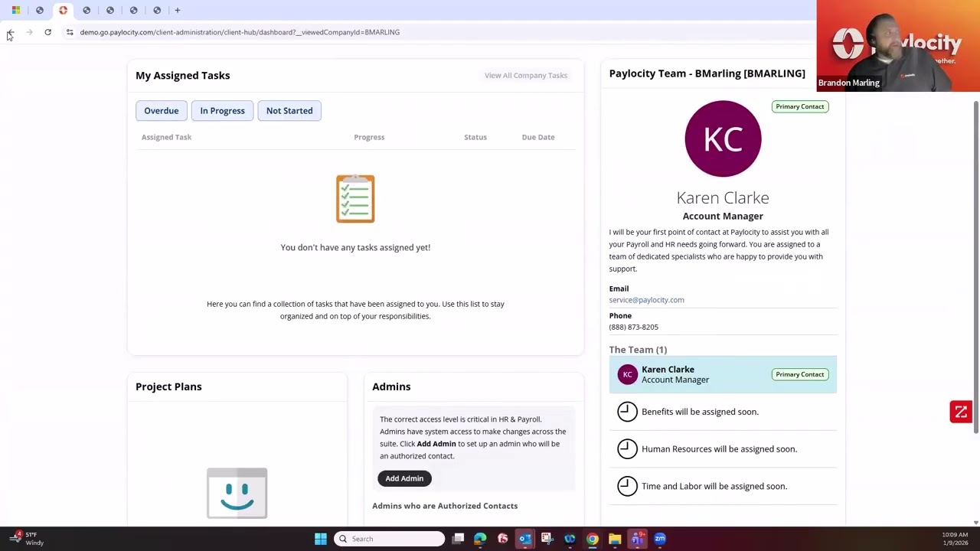Screen dimensions: 980x551
Task: Open the red Z floating widget button
Action: (x=961, y=412)
